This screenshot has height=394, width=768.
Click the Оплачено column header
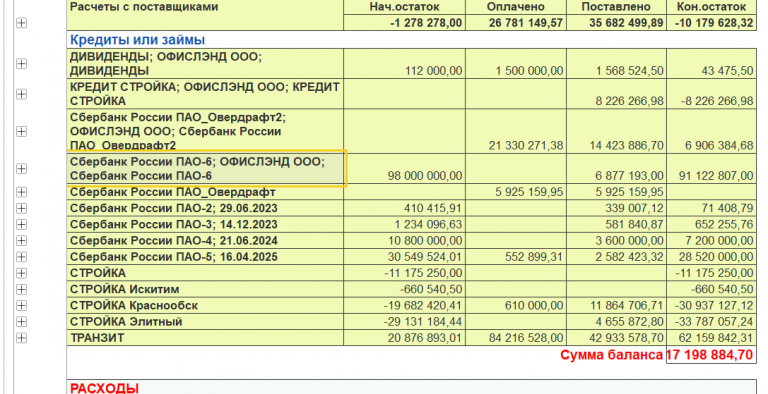coord(515,7)
